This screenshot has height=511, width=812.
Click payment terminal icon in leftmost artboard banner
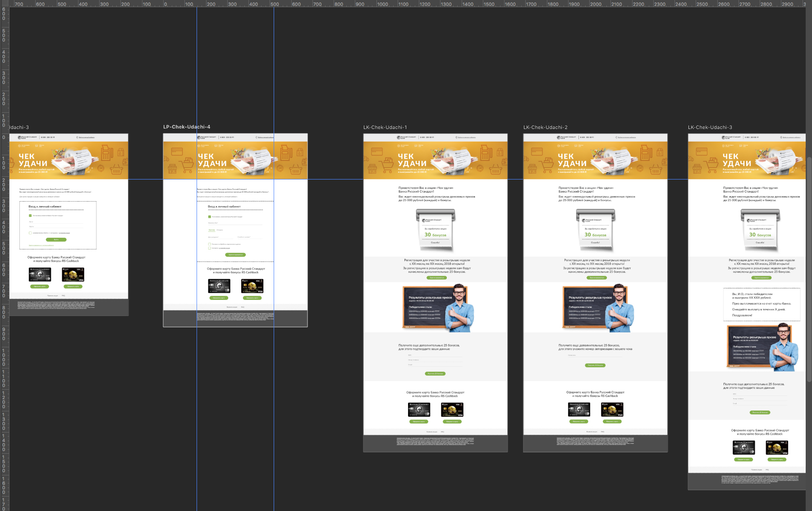[x=107, y=152]
